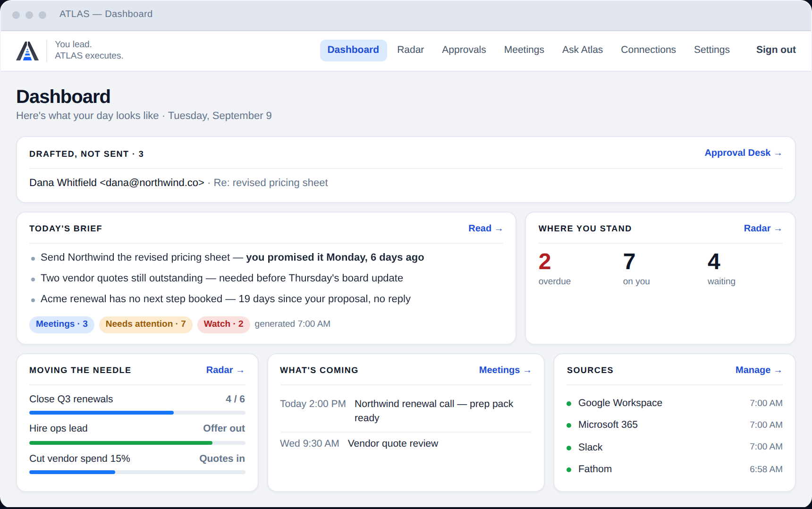Click the Cut vendor spend progress bar
The width and height of the screenshot is (812, 509).
137,473
